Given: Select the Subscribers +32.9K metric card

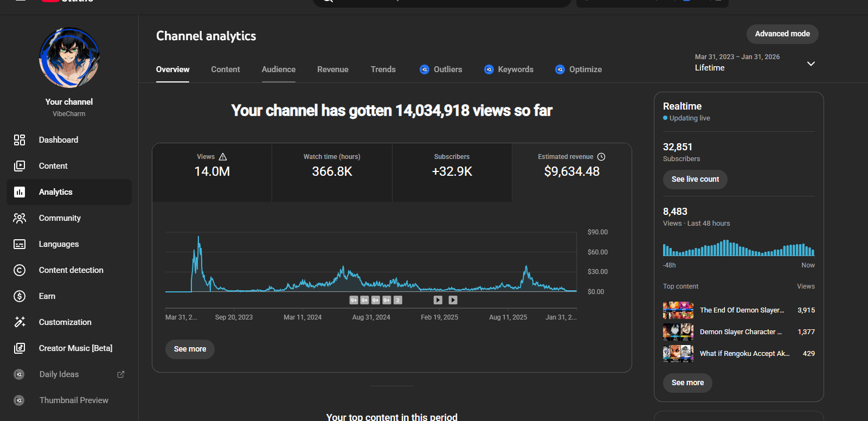Looking at the screenshot, I should click(x=452, y=173).
